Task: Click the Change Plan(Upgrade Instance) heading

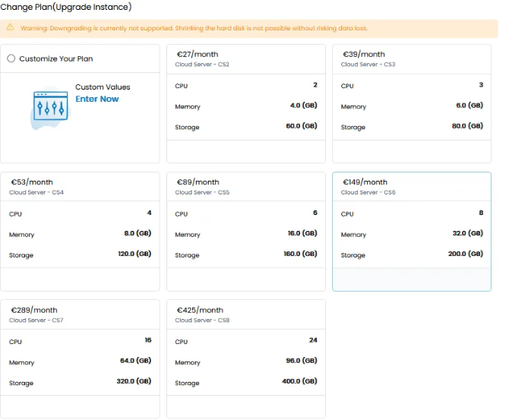Action: [x=65, y=8]
